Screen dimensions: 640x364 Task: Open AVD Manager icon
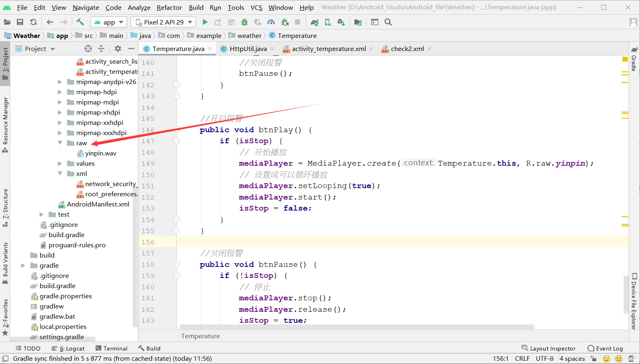tap(328, 22)
